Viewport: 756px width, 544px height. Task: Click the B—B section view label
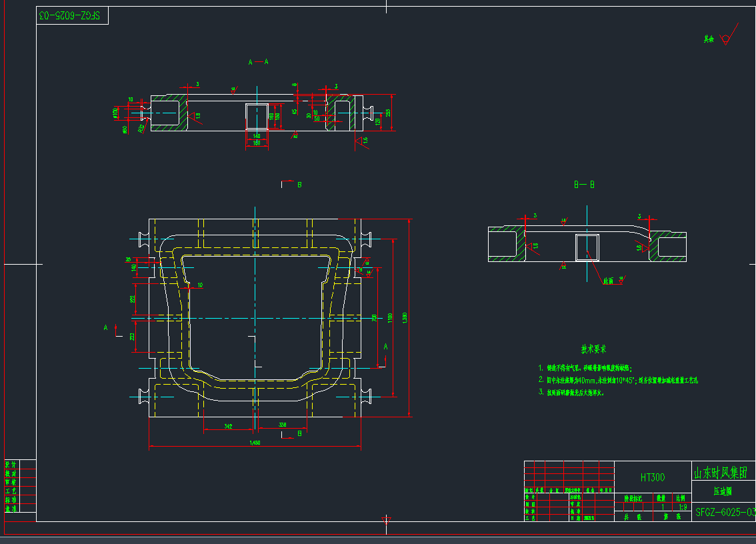click(583, 183)
